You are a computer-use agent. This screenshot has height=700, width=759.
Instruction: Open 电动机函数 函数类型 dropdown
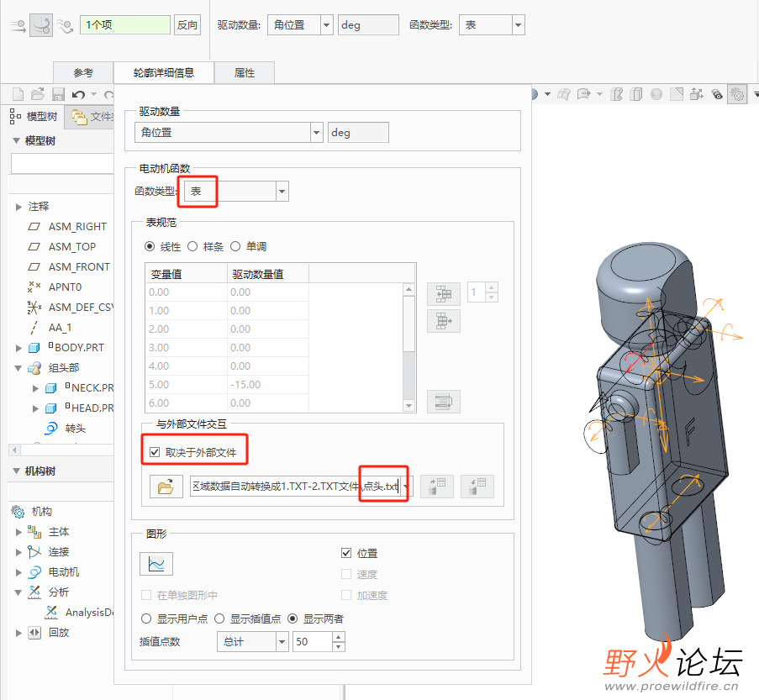[x=282, y=192]
